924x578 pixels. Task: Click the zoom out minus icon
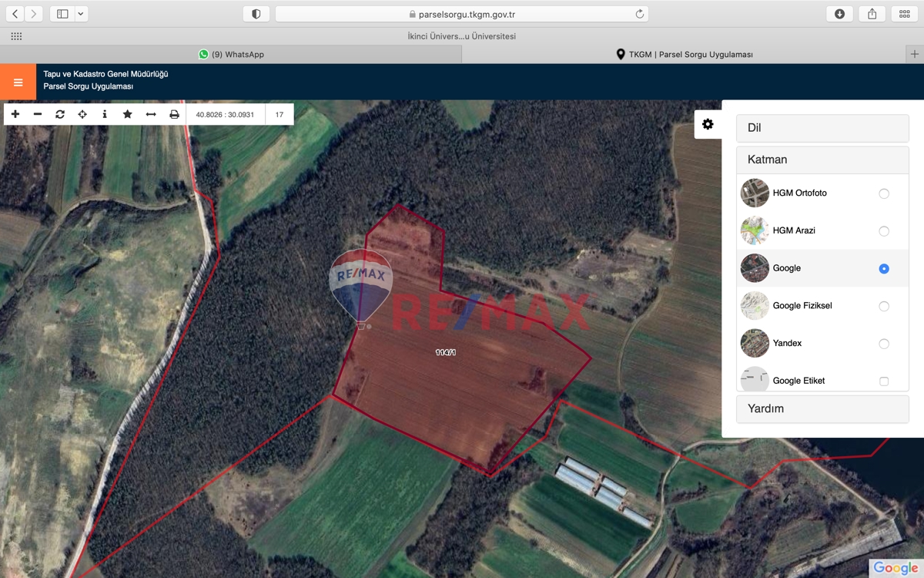point(38,114)
